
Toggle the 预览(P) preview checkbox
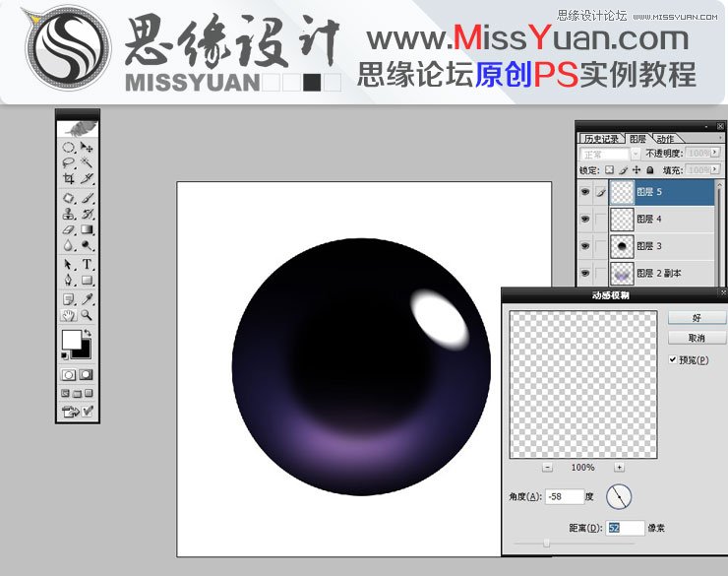pos(672,359)
